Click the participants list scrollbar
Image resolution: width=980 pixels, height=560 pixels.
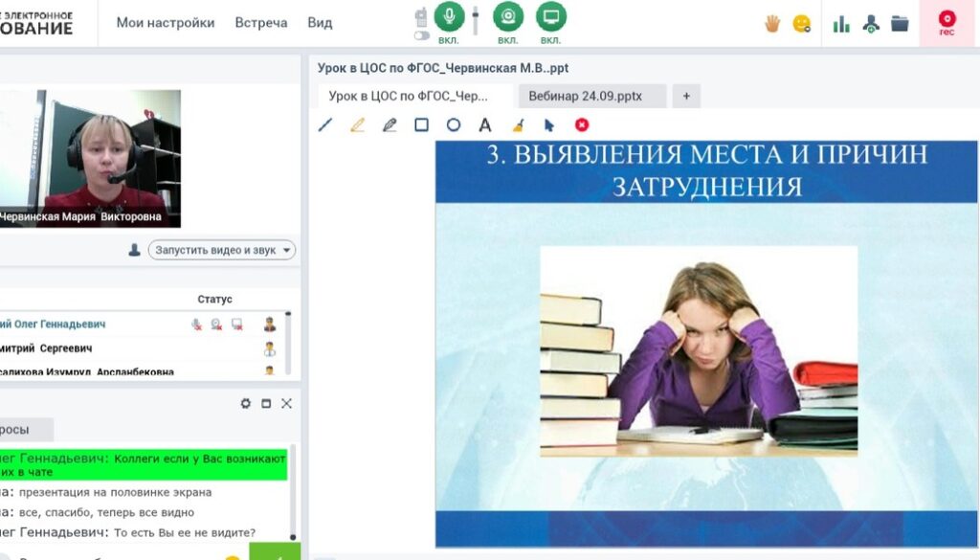(288, 343)
